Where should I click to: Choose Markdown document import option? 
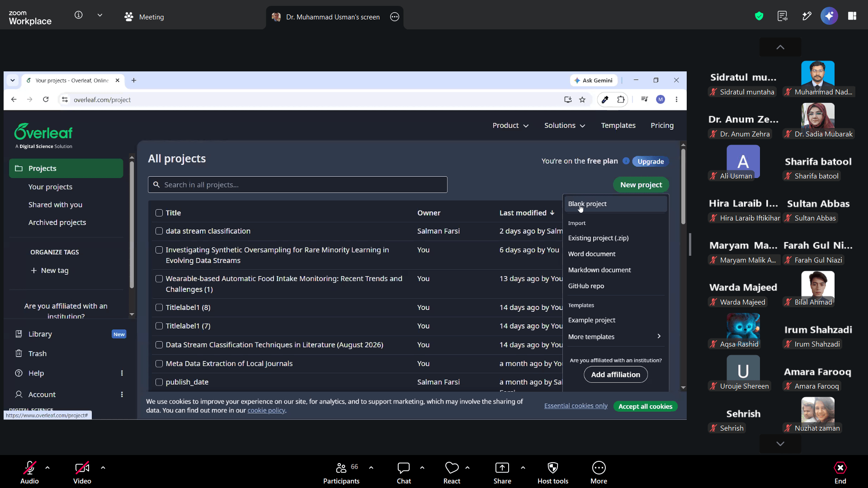click(x=615, y=270)
